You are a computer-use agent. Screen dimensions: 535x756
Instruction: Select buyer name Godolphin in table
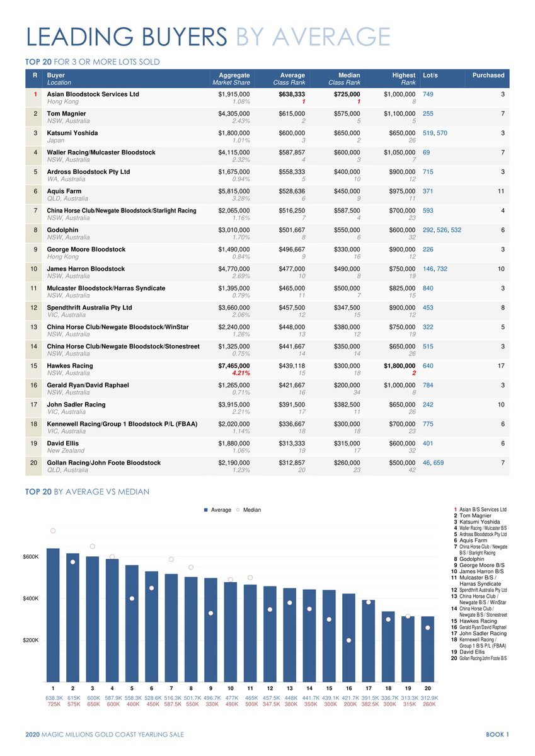62,230
